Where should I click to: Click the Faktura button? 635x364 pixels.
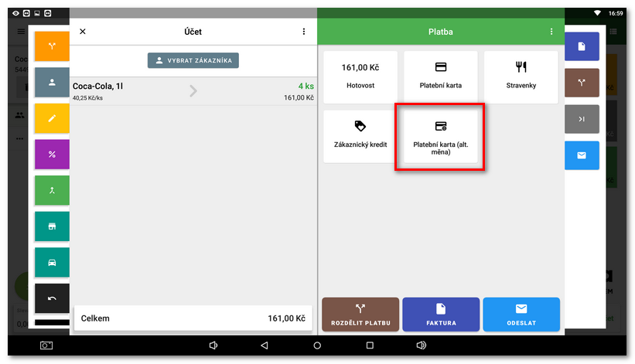click(441, 315)
